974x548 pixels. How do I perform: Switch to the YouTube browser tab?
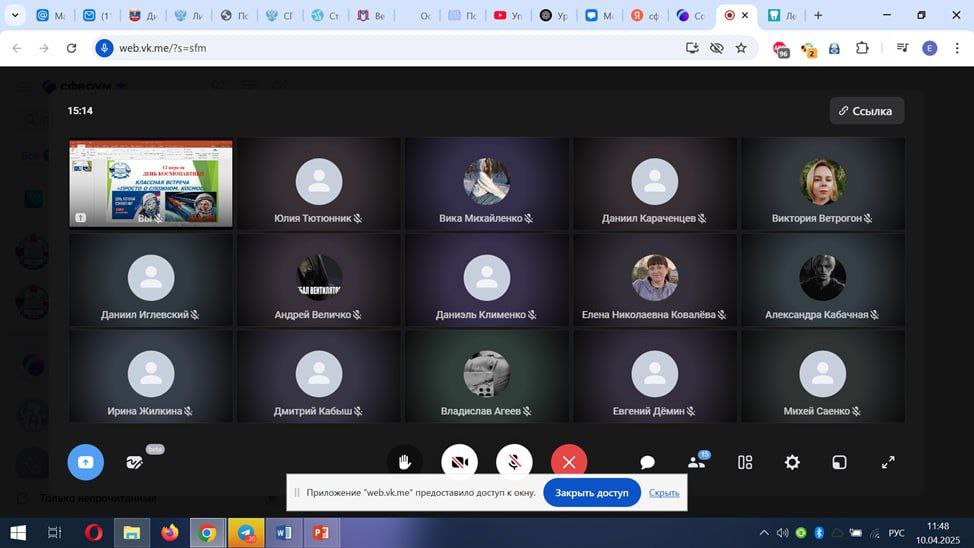click(x=507, y=16)
